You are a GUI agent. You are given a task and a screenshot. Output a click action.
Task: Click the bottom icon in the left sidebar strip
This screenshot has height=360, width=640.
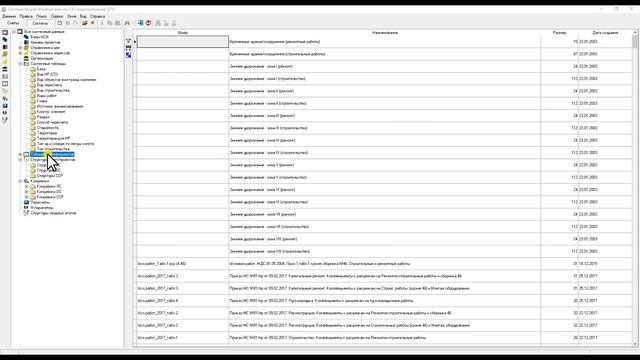click(x=5, y=120)
